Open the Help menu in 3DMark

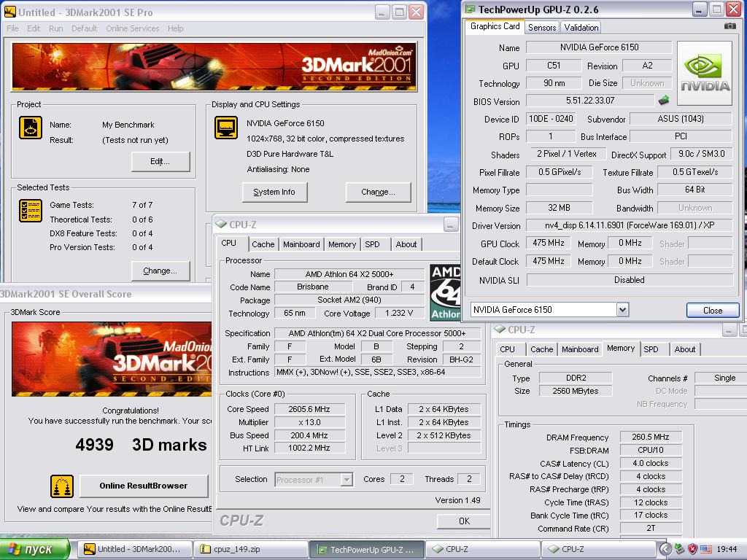175,28
